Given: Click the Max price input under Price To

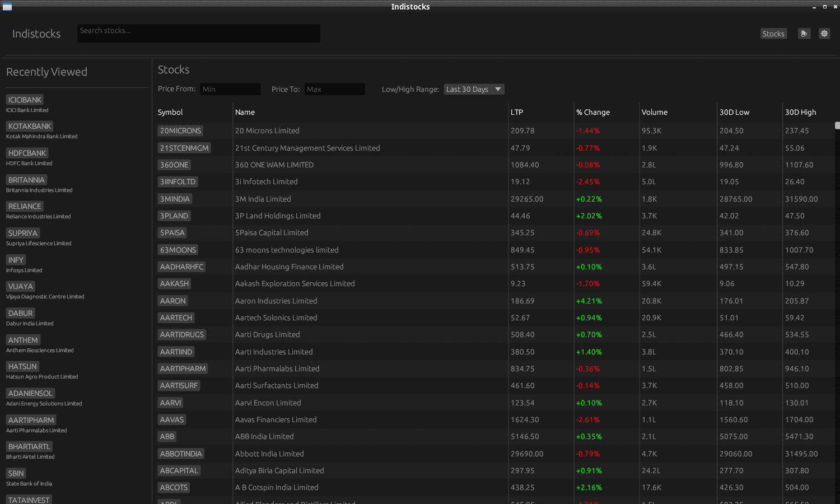Looking at the screenshot, I should [x=334, y=88].
